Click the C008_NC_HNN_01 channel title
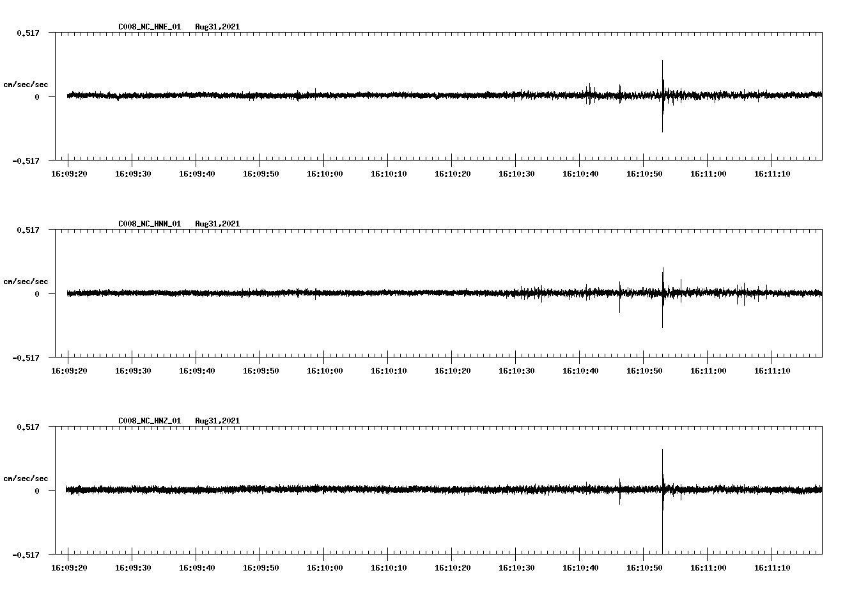The image size is (868, 591). (150, 224)
